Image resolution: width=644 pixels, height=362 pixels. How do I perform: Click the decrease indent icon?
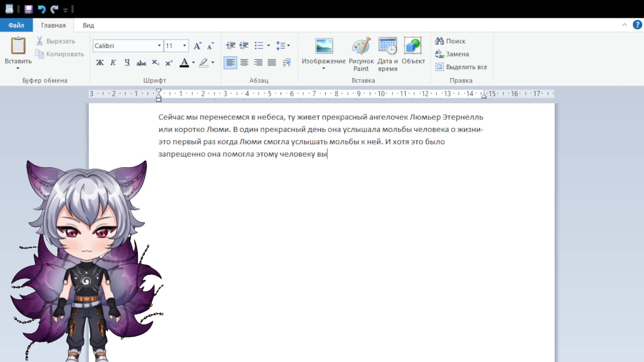coord(230,46)
